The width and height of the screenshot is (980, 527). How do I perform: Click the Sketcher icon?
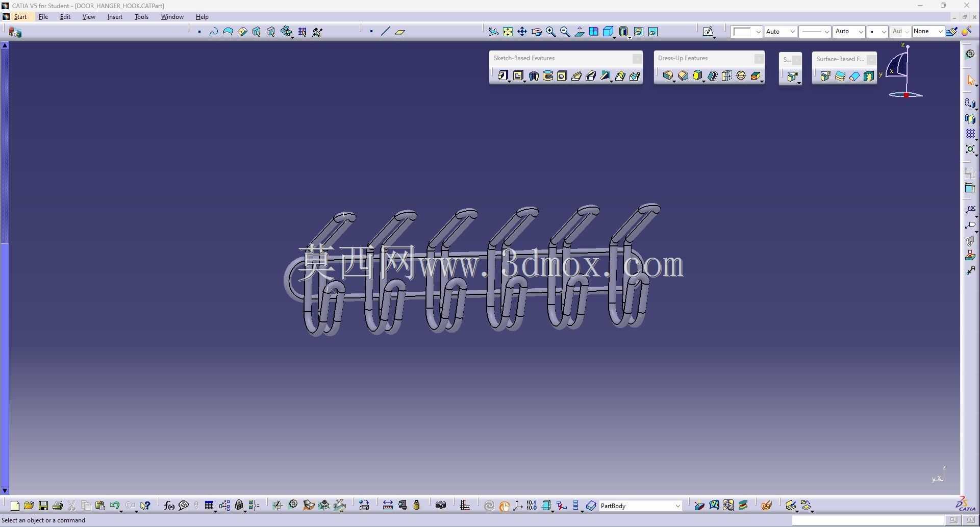coord(708,32)
